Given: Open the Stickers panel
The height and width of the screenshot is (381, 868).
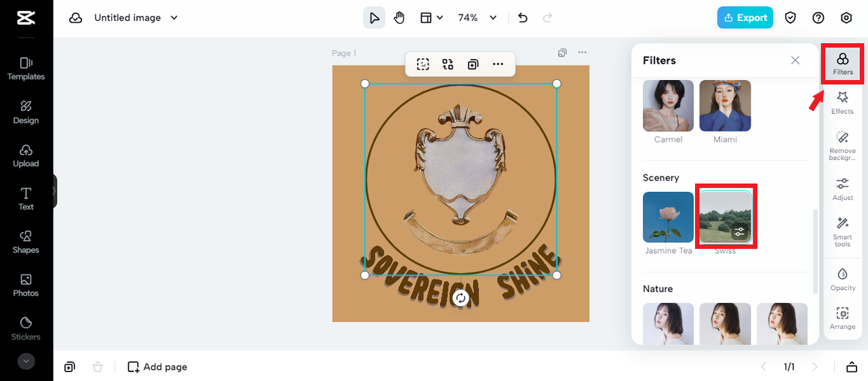Looking at the screenshot, I should coord(26,328).
